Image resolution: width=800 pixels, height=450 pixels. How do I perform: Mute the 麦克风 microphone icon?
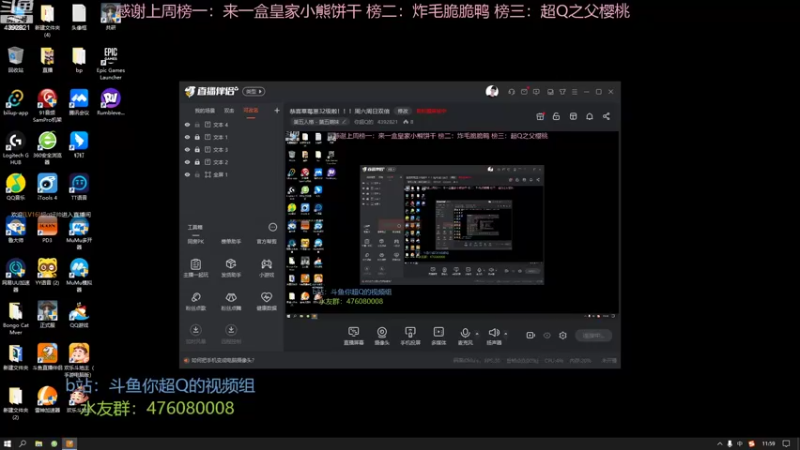coord(465,333)
